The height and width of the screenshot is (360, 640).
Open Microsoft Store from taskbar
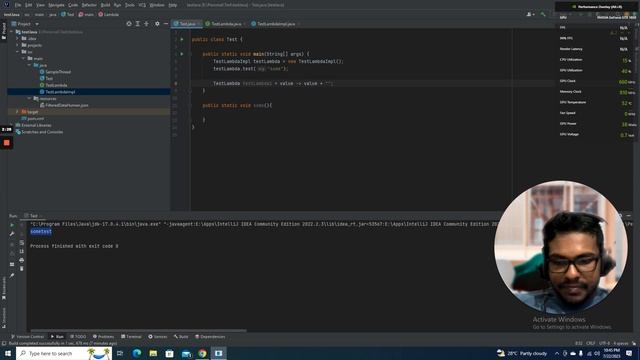tap(169, 353)
